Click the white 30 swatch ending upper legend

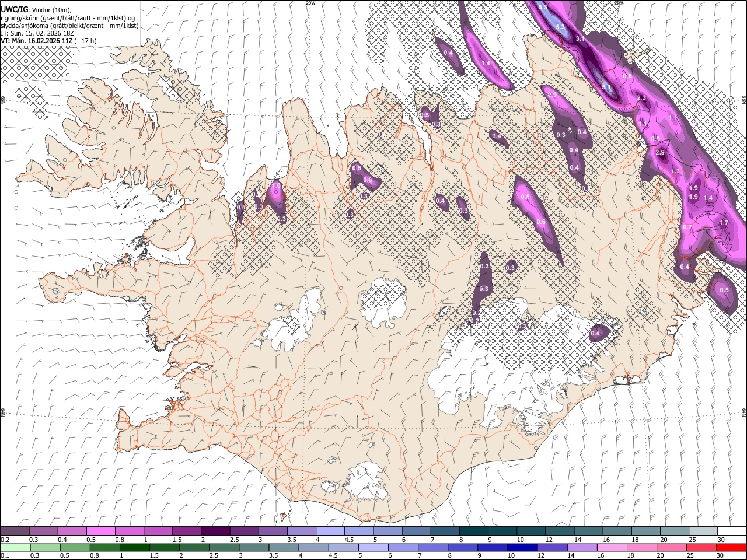(x=732, y=531)
